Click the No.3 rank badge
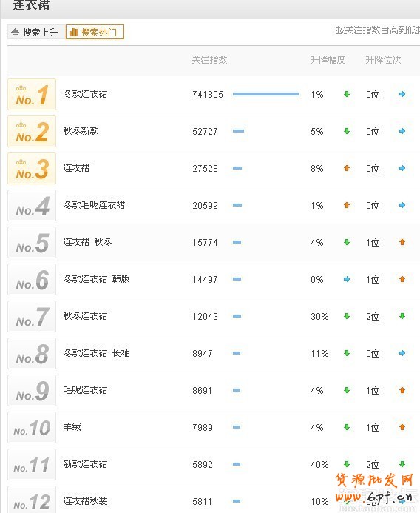The width and height of the screenshot is (420, 513). click(32, 168)
